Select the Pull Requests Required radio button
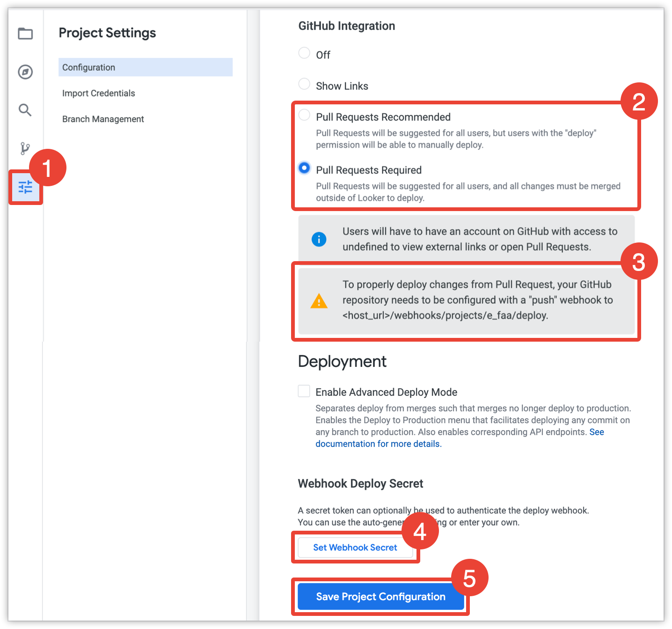 pos(305,168)
